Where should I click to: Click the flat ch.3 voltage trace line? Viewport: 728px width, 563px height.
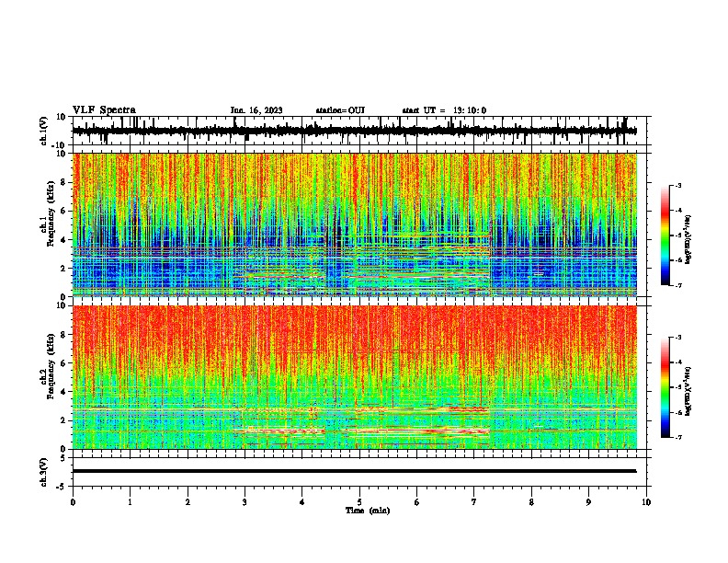(354, 471)
